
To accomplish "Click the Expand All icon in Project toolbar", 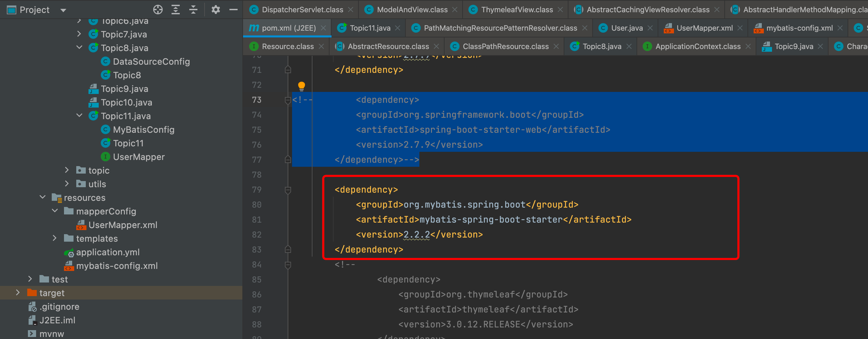I will [x=175, y=10].
